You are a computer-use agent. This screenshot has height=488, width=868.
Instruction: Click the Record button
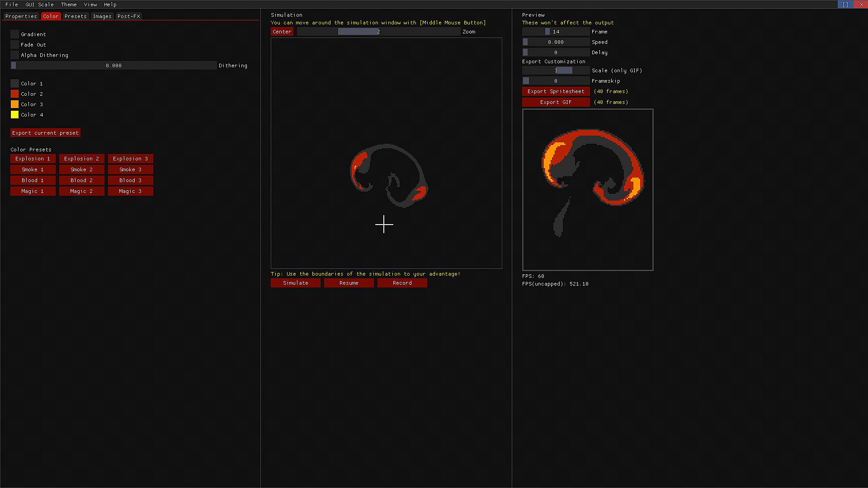pos(402,283)
